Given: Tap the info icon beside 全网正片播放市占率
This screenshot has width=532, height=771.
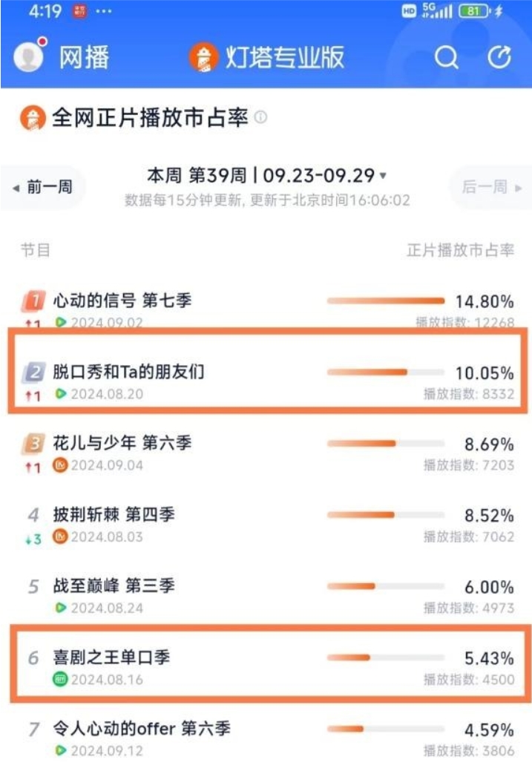Looking at the screenshot, I should pos(261,118).
